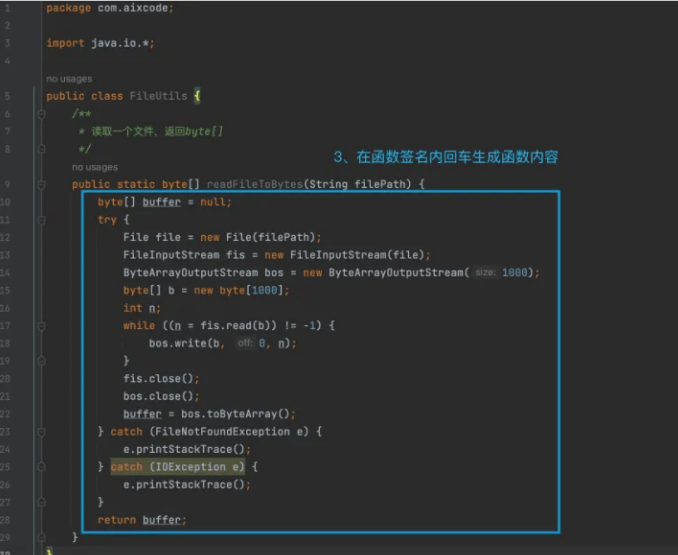Click line number 1 in the gutter
This screenshot has width=678, height=555.
click(7, 8)
